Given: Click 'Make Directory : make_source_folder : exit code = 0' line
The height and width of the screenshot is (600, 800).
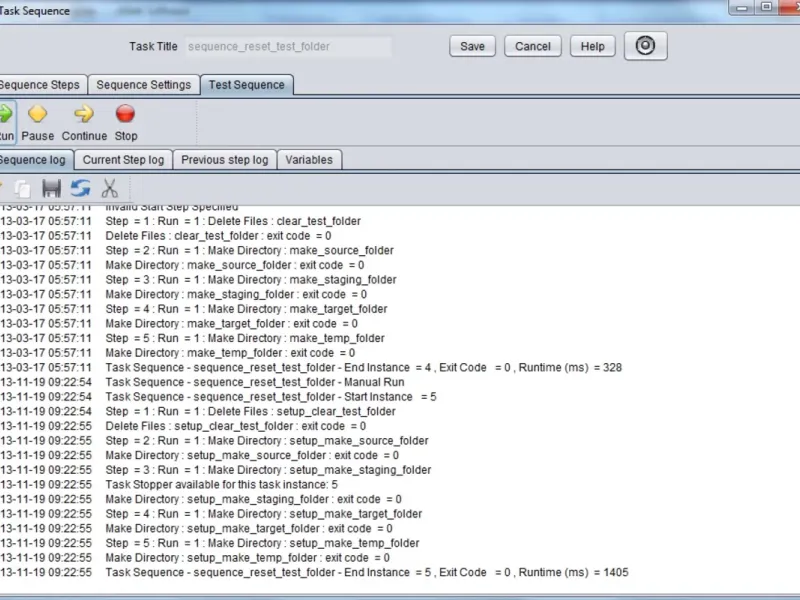Looking at the screenshot, I should point(235,265).
